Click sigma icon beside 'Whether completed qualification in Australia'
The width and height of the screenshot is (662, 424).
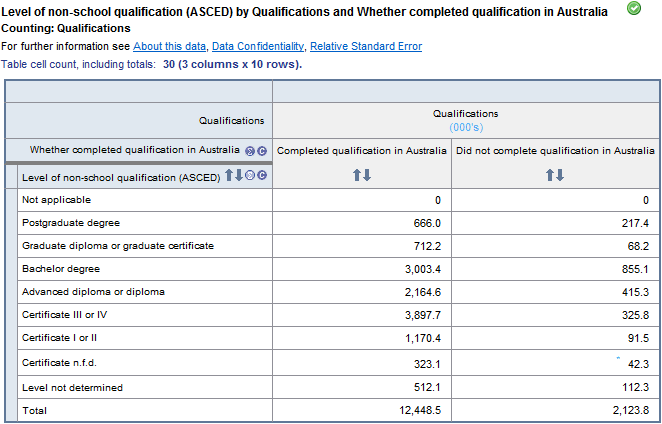point(251,151)
